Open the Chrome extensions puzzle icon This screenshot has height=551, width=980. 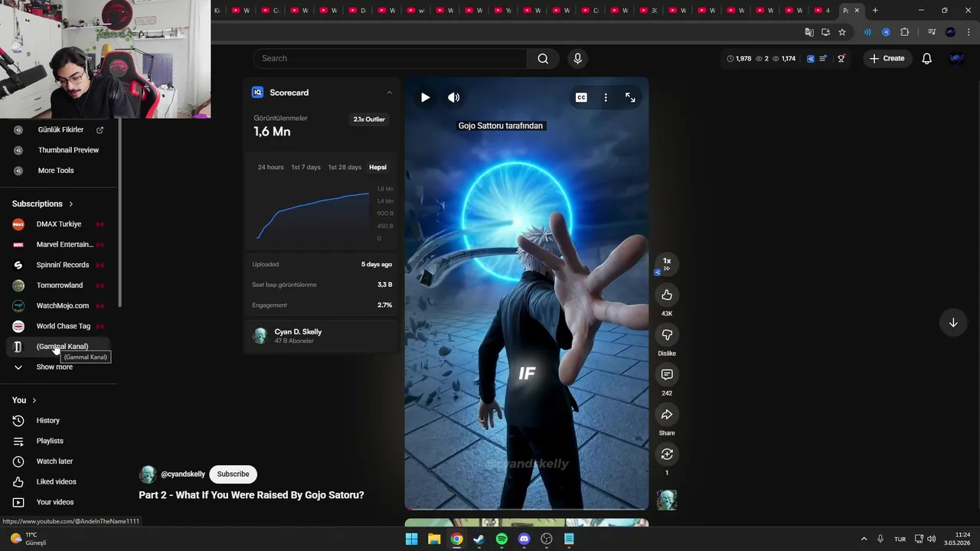[x=905, y=32]
